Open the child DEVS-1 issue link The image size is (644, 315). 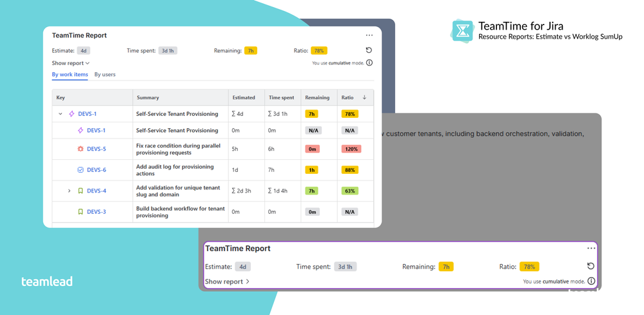click(96, 130)
